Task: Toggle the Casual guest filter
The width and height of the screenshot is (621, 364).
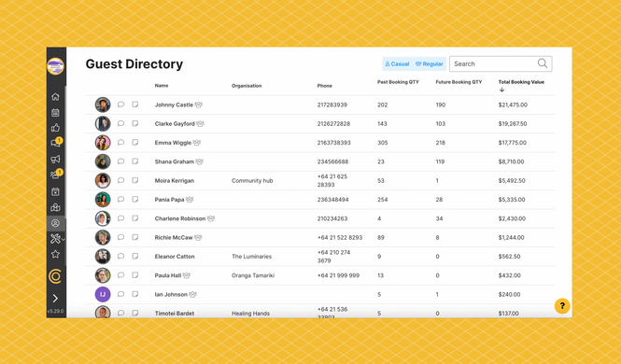Action: point(397,63)
